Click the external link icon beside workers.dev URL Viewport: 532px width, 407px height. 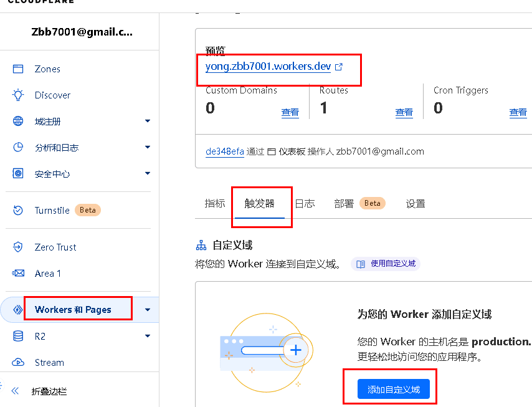click(x=339, y=67)
